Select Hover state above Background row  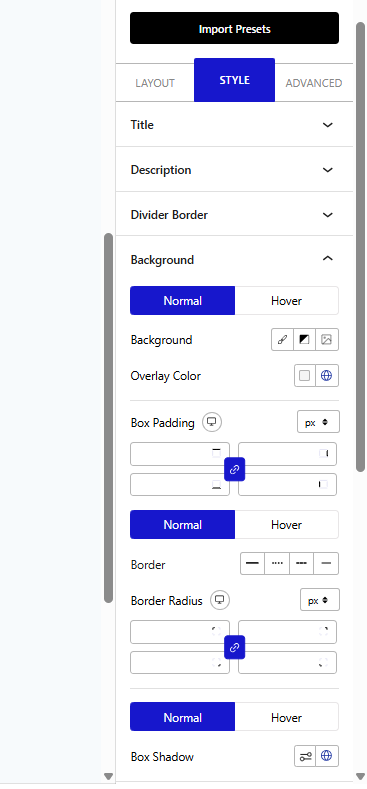286,300
